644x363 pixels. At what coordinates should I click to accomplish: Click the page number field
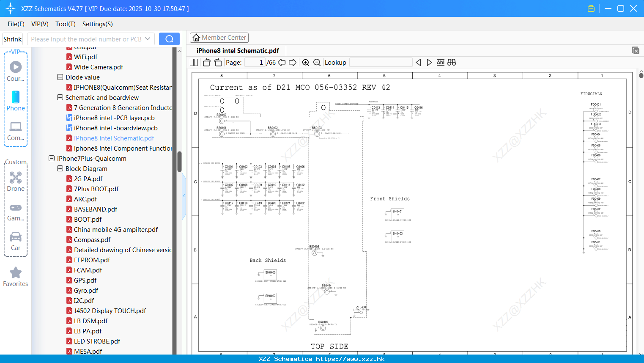(255, 62)
